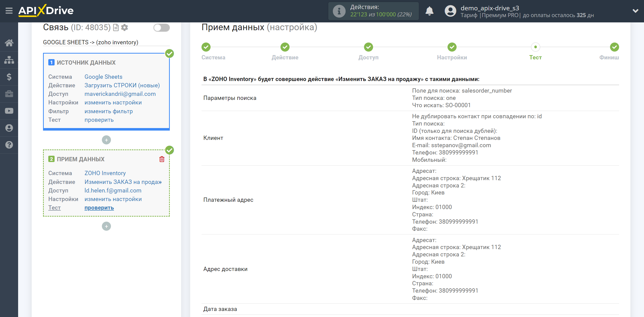Open the hamburger menu

point(9,11)
